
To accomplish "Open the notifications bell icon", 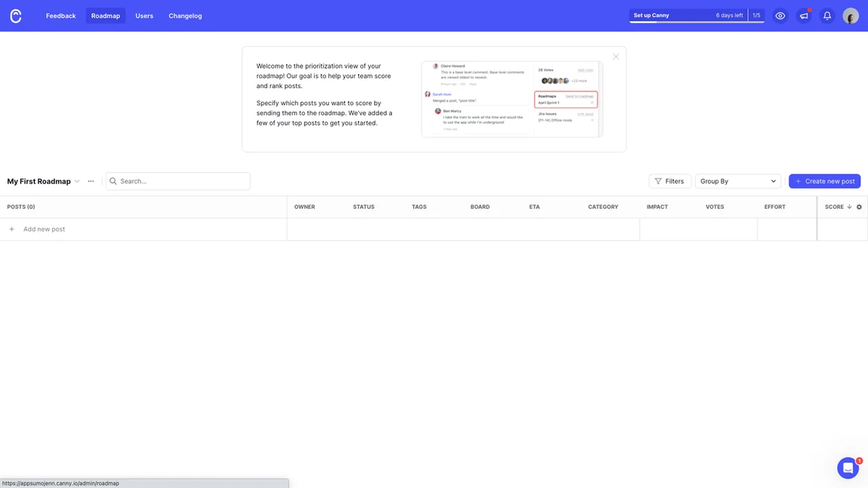I will click(827, 16).
